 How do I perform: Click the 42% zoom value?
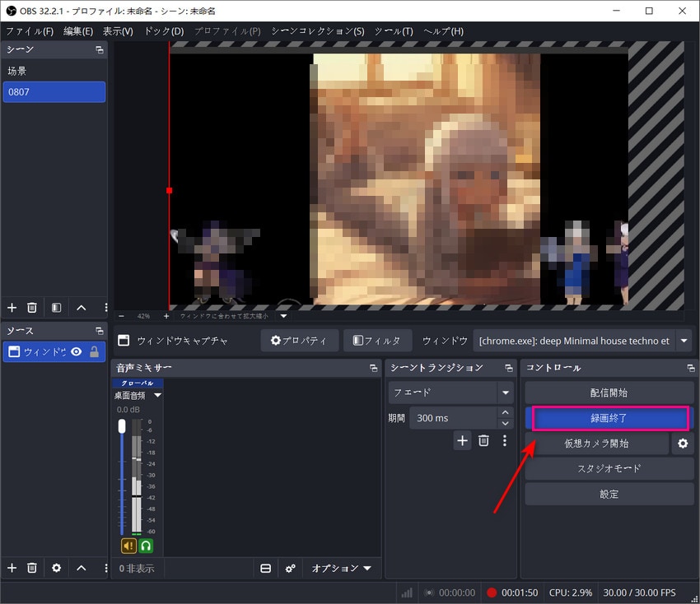coord(143,316)
